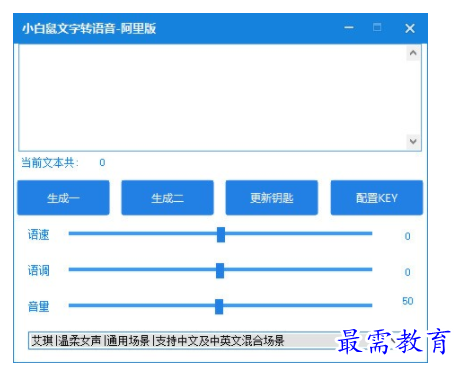
Task: Click the text area scroll down arrow
Action: pyautogui.click(x=413, y=141)
